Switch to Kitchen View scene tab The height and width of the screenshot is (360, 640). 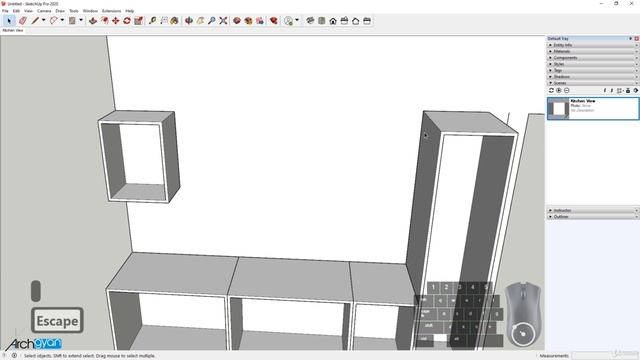click(x=13, y=30)
